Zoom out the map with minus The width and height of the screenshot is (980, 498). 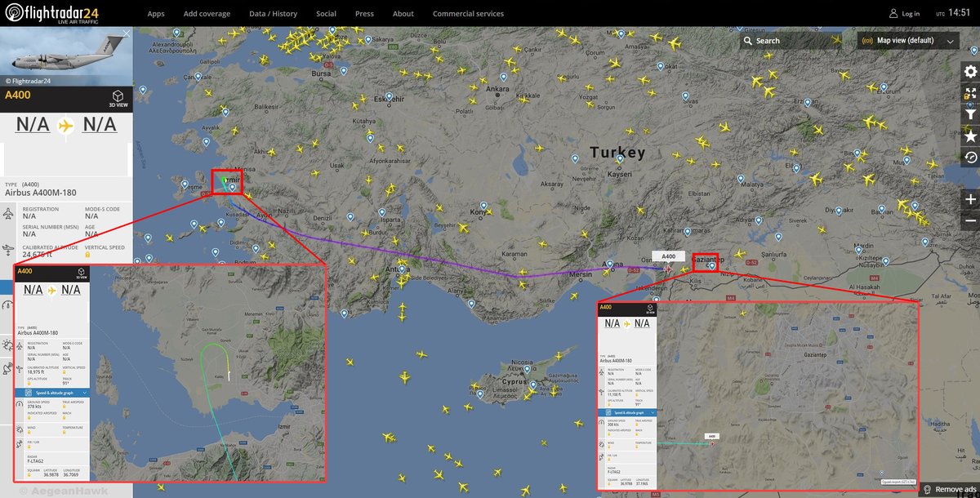969,220
